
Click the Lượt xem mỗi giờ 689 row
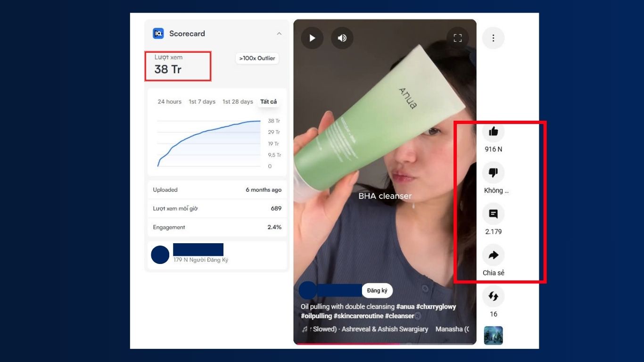[x=217, y=208]
